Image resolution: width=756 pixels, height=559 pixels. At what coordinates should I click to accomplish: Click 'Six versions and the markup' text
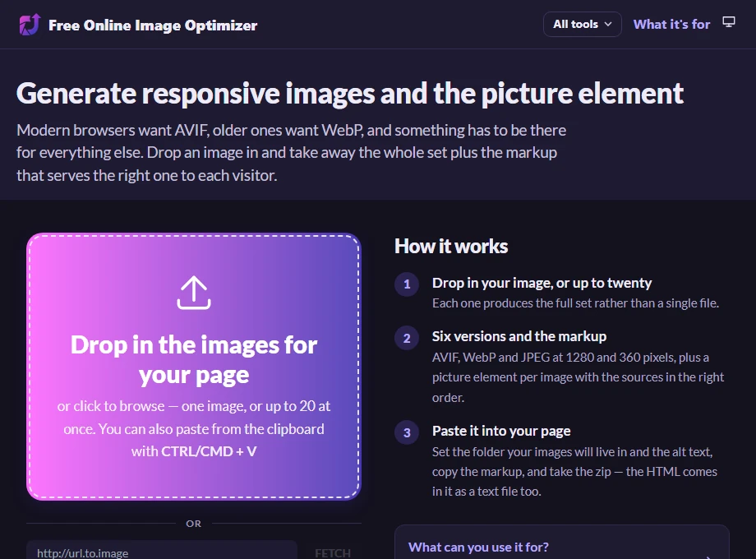pyautogui.click(x=519, y=336)
